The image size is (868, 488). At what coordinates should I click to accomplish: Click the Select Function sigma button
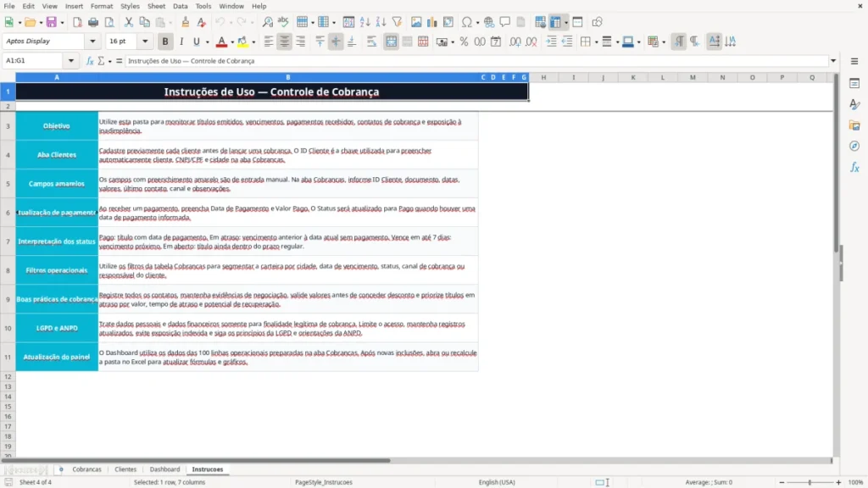[x=101, y=61]
